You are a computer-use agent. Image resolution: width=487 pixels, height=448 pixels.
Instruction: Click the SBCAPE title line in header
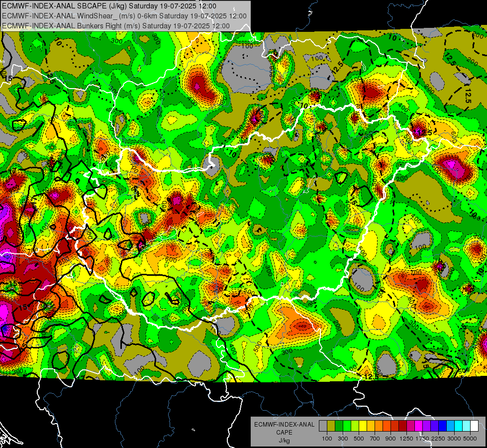109,6
